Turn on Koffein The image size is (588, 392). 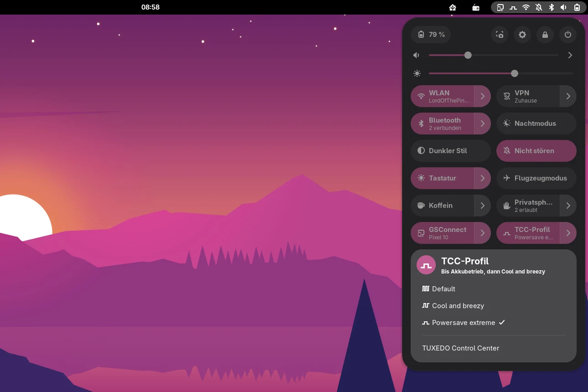(x=443, y=206)
